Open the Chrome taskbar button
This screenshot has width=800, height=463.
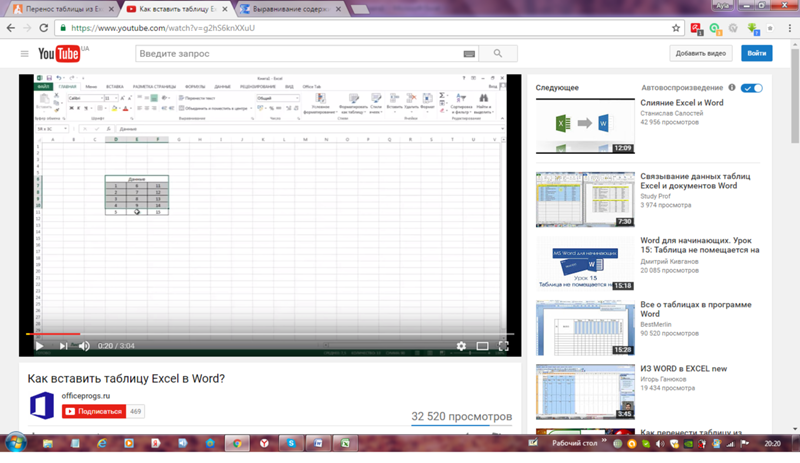pyautogui.click(x=237, y=443)
